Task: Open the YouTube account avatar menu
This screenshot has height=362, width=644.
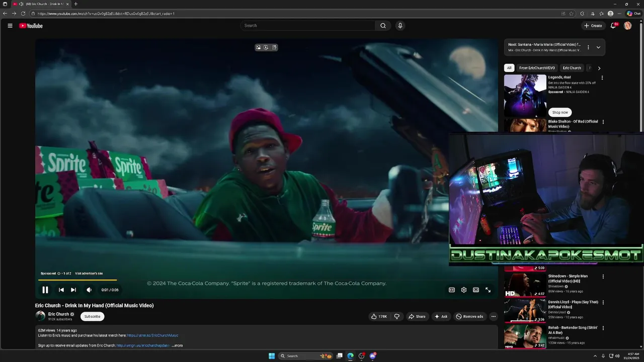Action: click(627, 26)
